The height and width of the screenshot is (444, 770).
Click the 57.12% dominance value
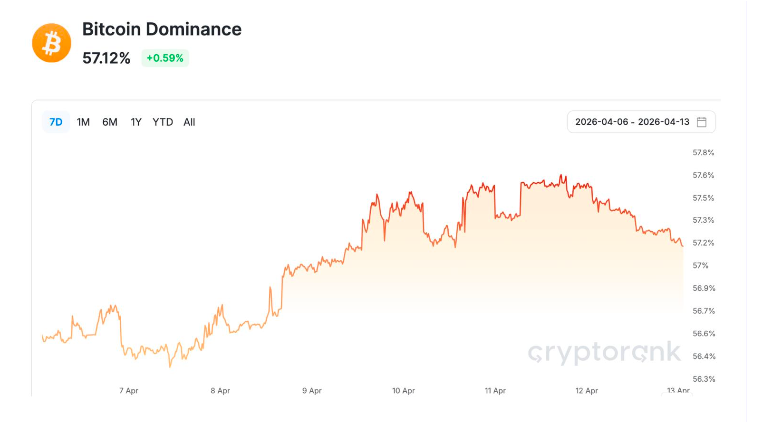point(107,58)
